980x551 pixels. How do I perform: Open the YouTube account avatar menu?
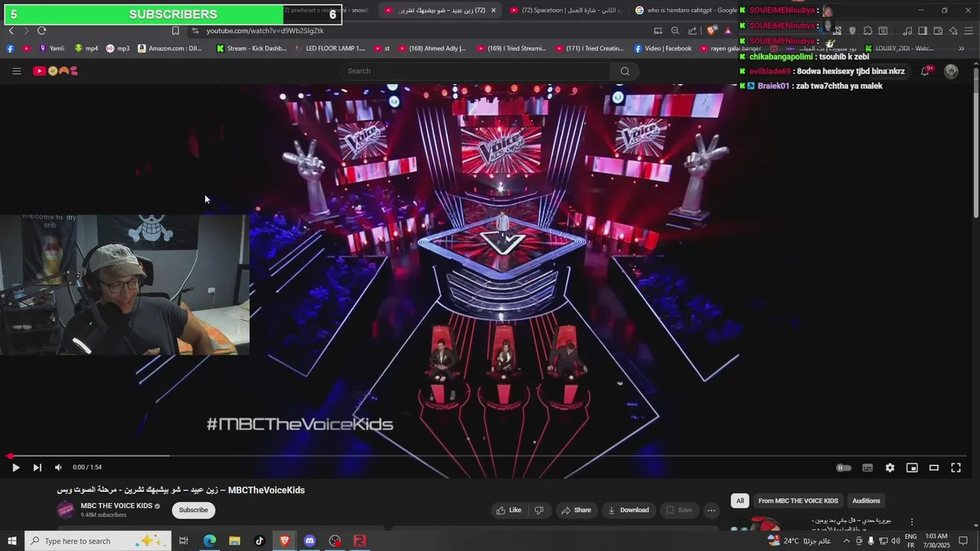pyautogui.click(x=952, y=71)
